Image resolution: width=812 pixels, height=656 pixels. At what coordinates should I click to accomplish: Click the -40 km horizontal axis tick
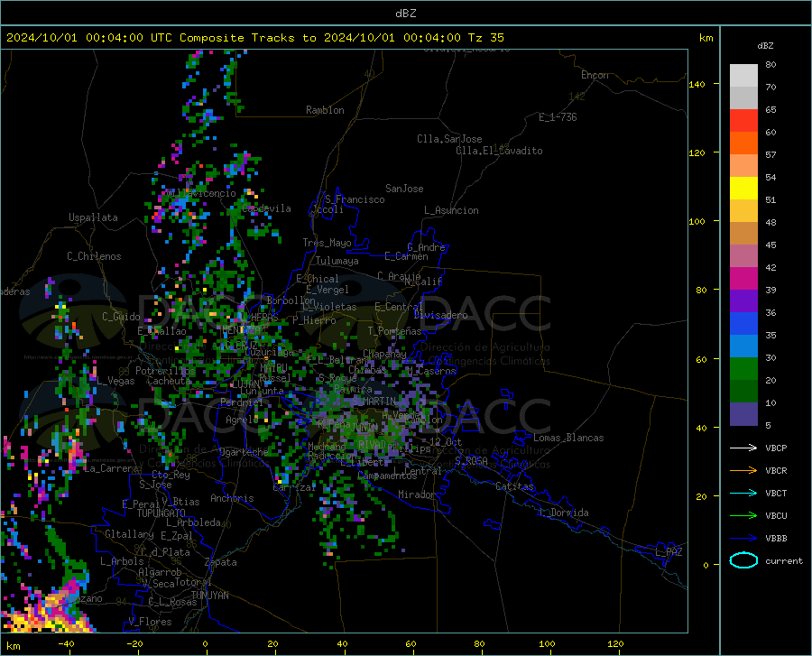click(65, 643)
